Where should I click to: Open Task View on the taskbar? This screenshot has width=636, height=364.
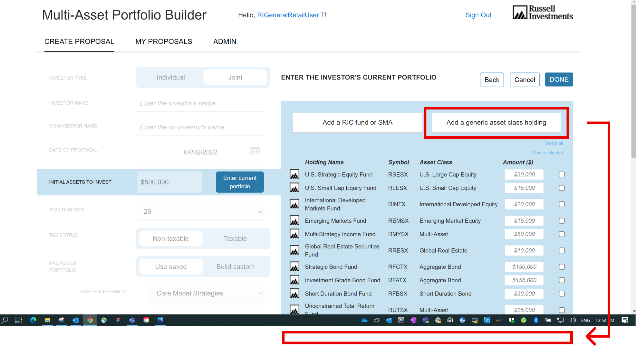point(18,320)
